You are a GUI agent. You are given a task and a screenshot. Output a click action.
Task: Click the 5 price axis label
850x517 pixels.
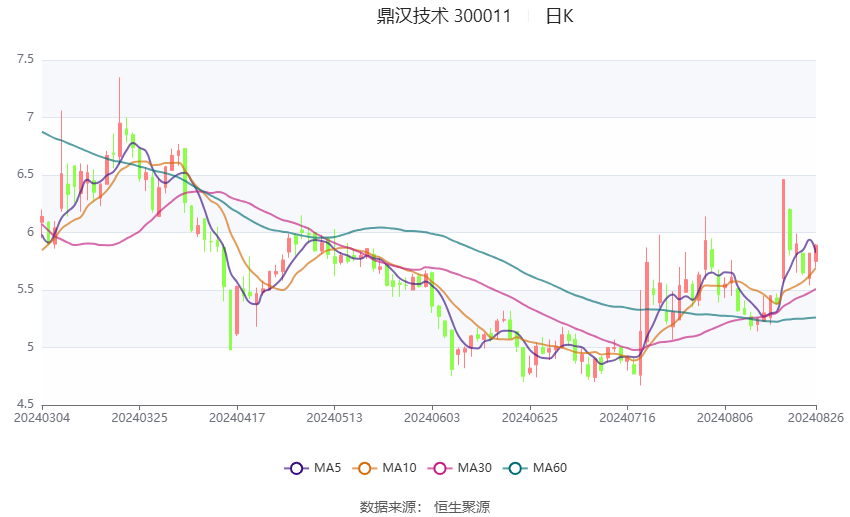point(30,347)
